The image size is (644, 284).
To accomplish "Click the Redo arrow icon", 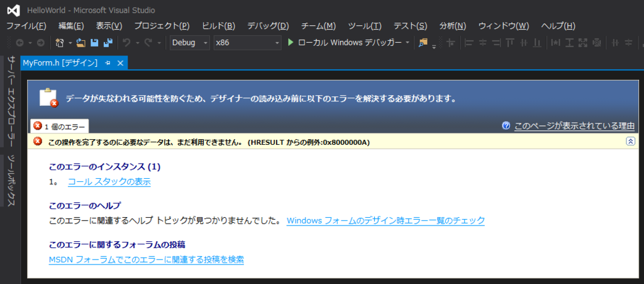I will 148,42.
